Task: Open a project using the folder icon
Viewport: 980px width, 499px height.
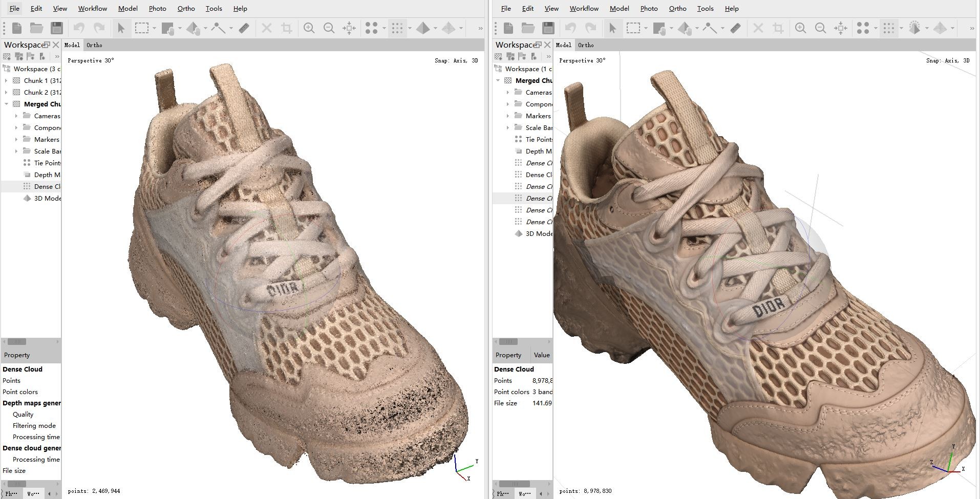Action: 36,28
